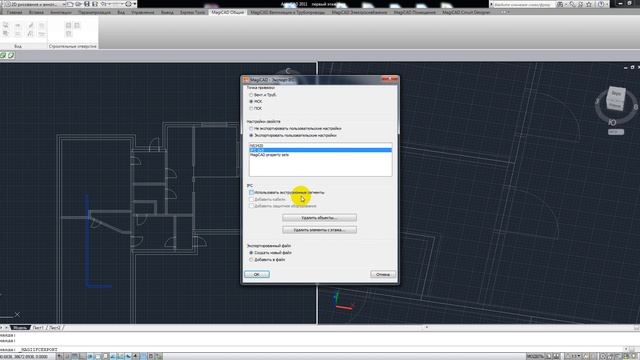Click the first green icon below the ribbon
The height and width of the screenshot is (360, 640).
[x=3, y=55]
